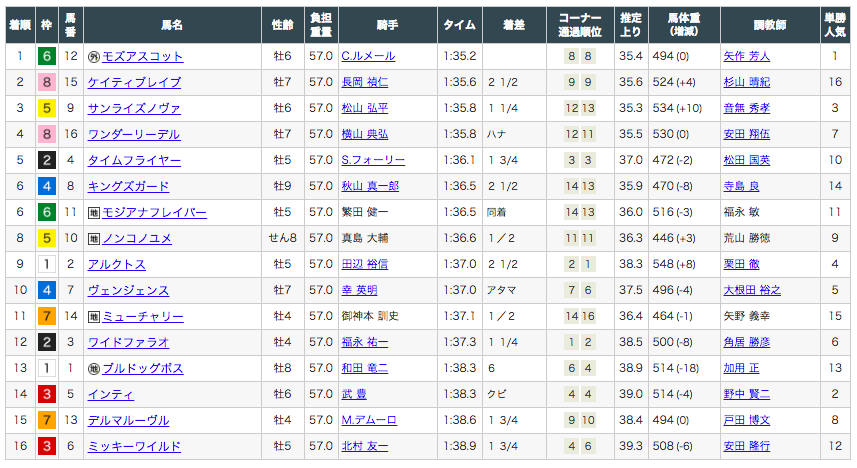Click the 馬名 column header
857x468 pixels.
tap(172, 25)
